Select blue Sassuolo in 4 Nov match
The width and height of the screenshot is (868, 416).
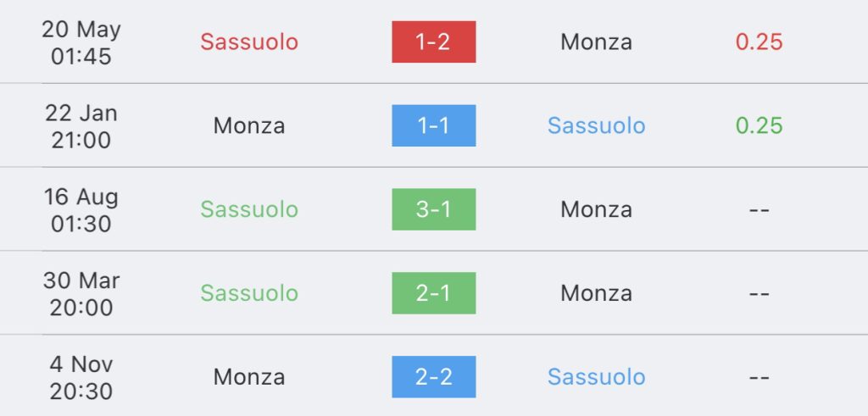point(596,377)
